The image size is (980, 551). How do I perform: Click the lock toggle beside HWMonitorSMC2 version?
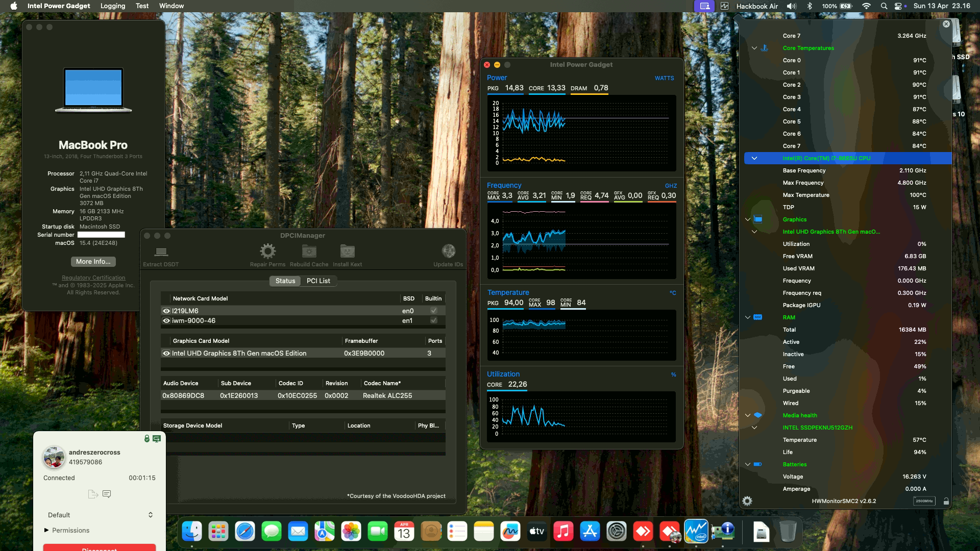pyautogui.click(x=945, y=501)
